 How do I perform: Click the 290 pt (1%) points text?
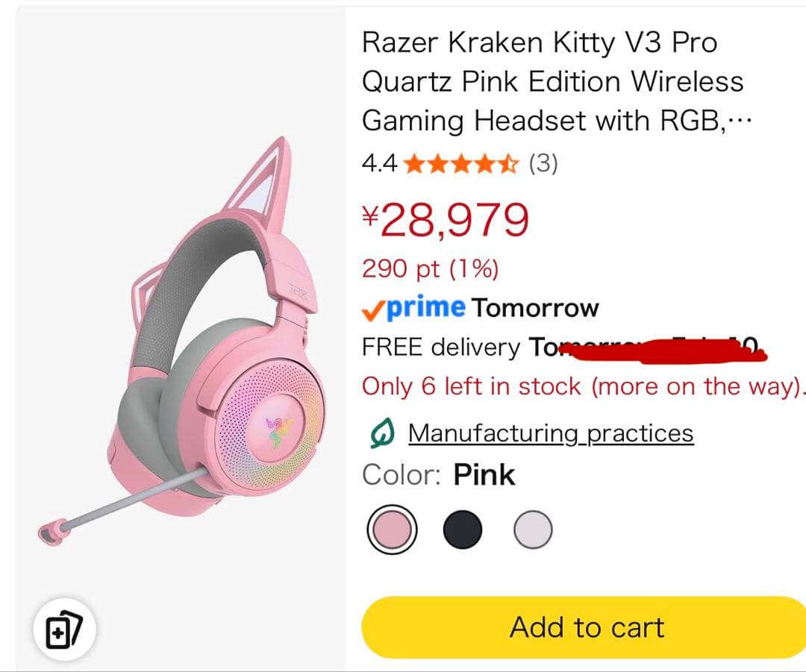pos(431,269)
